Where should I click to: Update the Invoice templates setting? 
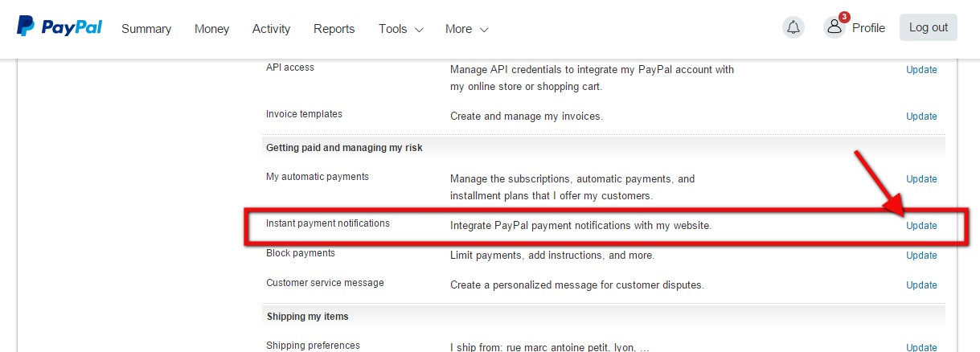[x=921, y=117]
